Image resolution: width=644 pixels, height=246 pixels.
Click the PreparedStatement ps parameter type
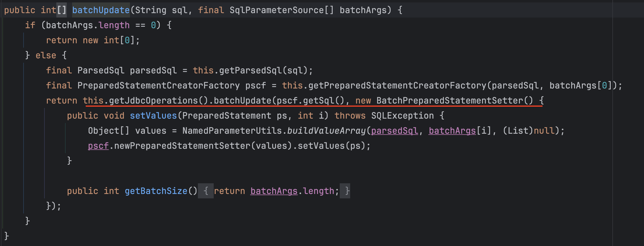pyautogui.click(x=227, y=116)
